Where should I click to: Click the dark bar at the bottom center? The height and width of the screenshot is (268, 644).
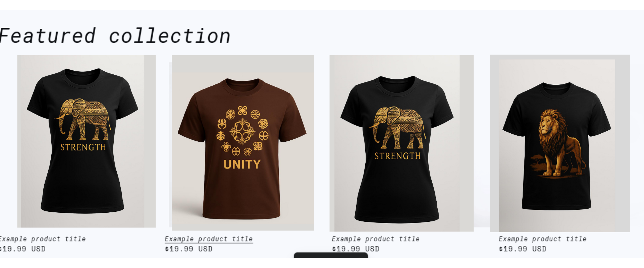point(331,255)
